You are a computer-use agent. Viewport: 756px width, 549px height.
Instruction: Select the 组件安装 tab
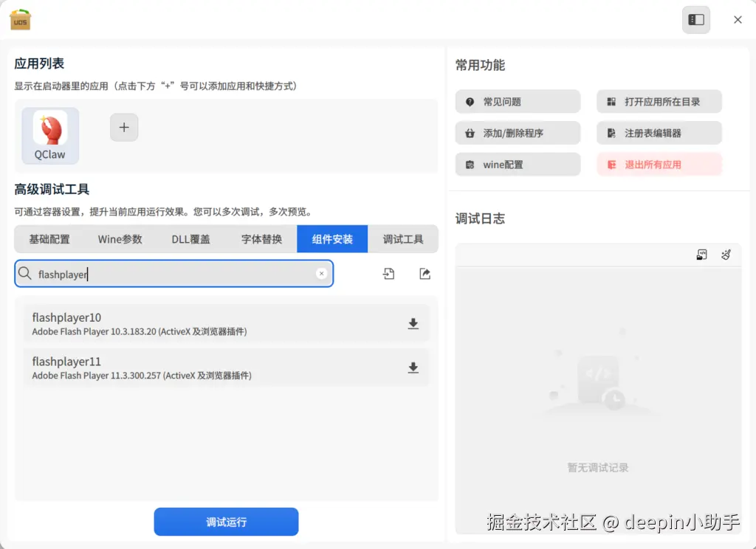pos(332,239)
